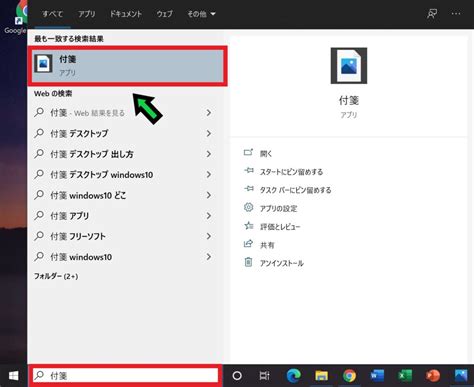Click the magnifier icon in the taskbar search box
The height and width of the screenshot is (387, 474).
pos(39,375)
